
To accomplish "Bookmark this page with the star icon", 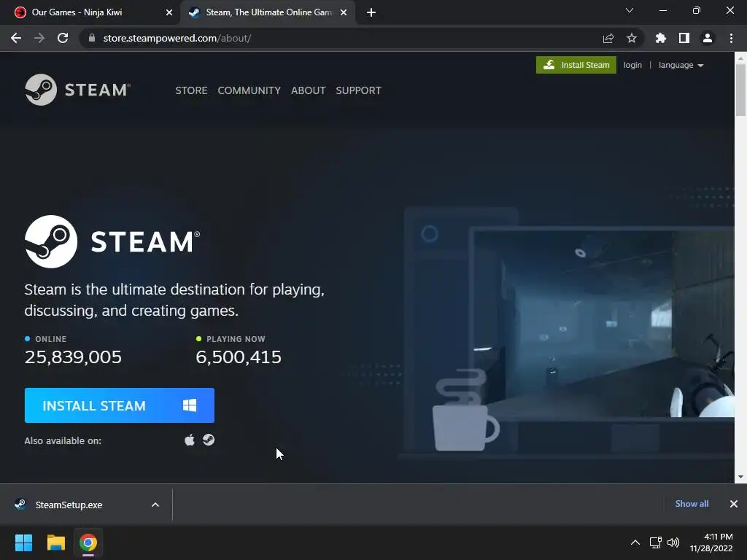I will point(632,38).
